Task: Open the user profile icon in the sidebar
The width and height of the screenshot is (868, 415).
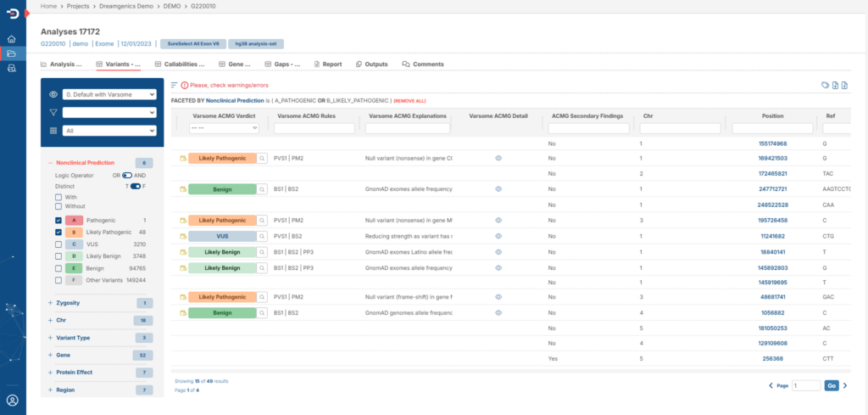Action: pos(12,400)
